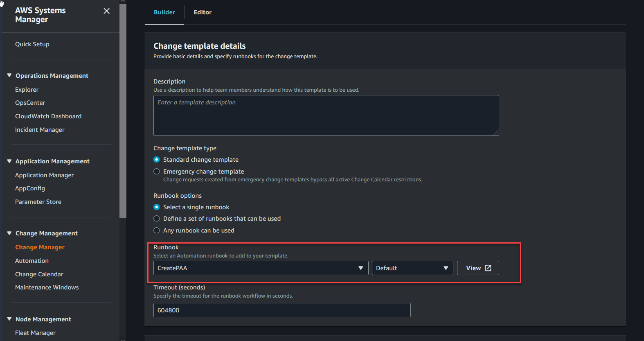The image size is (644, 341).
Task: Switch to the Editor tab
Action: tap(203, 12)
